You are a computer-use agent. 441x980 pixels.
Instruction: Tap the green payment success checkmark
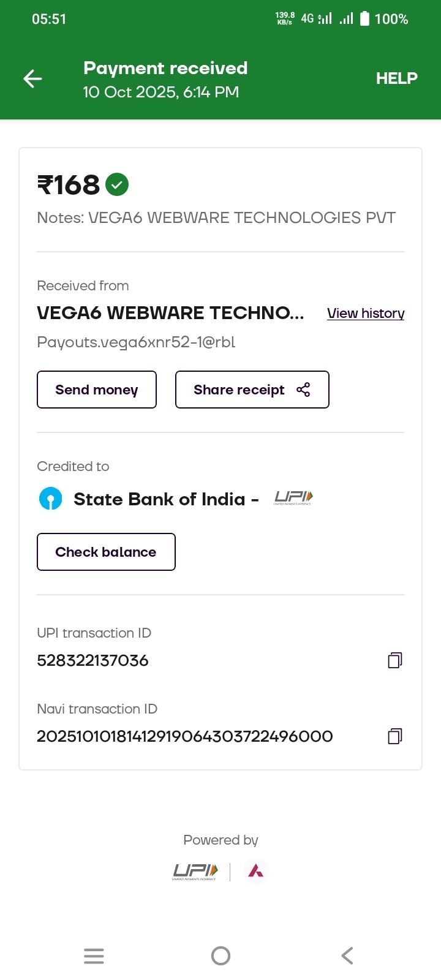click(117, 184)
